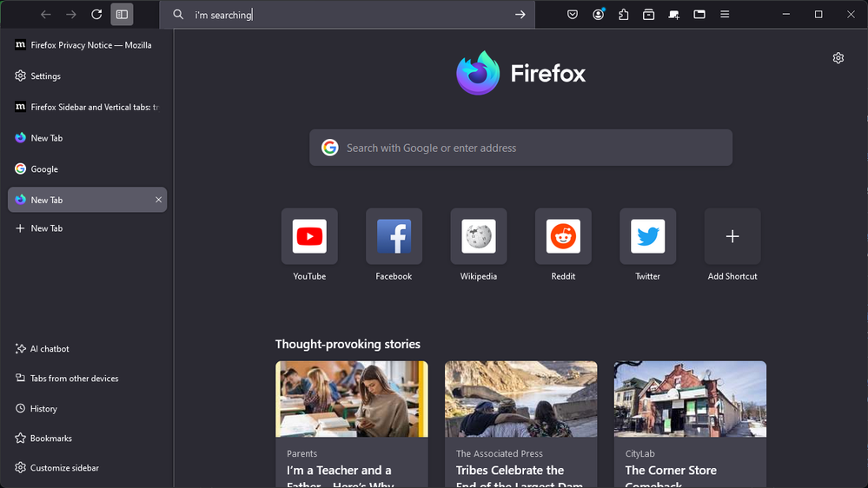Switch to the Google tab
This screenshot has width=868, height=488.
tap(88, 168)
